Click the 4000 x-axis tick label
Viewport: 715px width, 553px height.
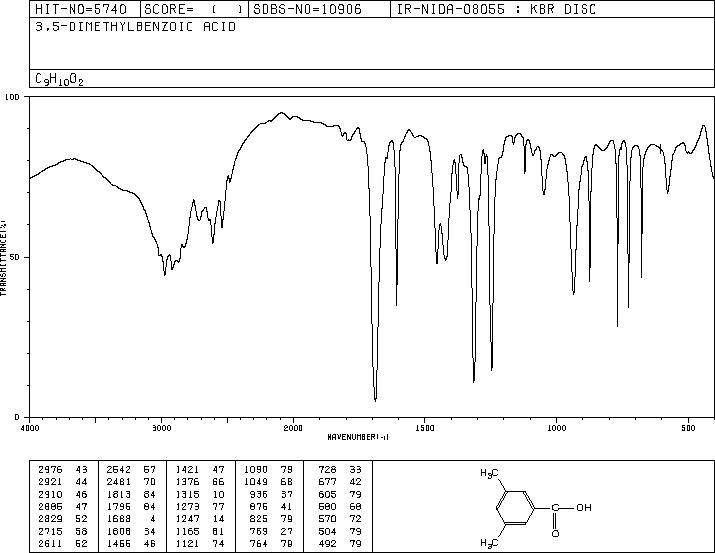click(x=30, y=428)
